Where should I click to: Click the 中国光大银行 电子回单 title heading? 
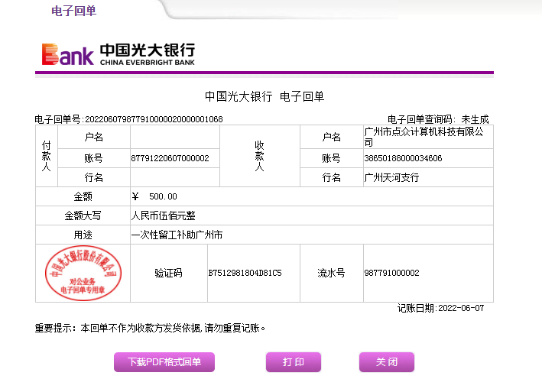[265, 96]
